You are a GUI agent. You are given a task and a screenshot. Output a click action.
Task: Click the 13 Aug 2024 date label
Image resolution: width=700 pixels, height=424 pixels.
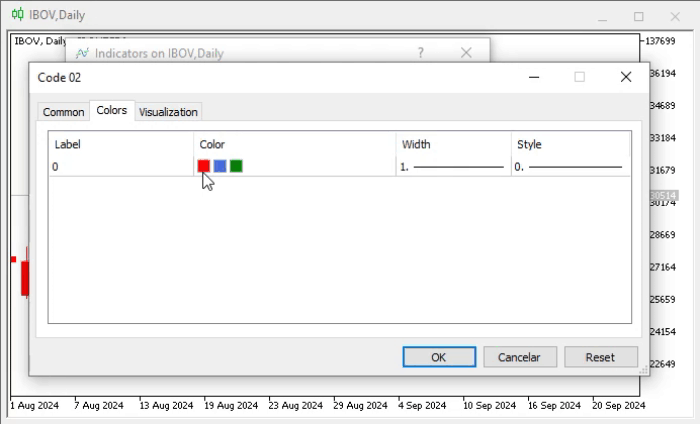pos(167,406)
